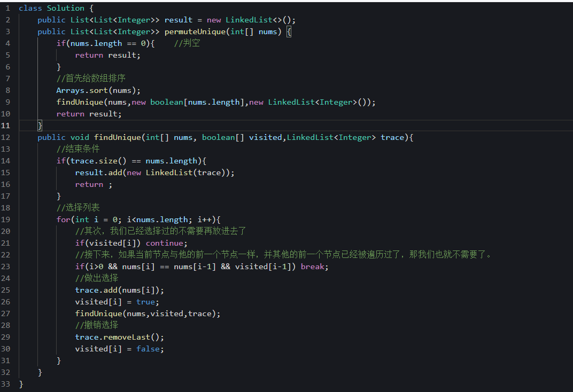Click "if(nums.length == 0){" statement

[106, 43]
